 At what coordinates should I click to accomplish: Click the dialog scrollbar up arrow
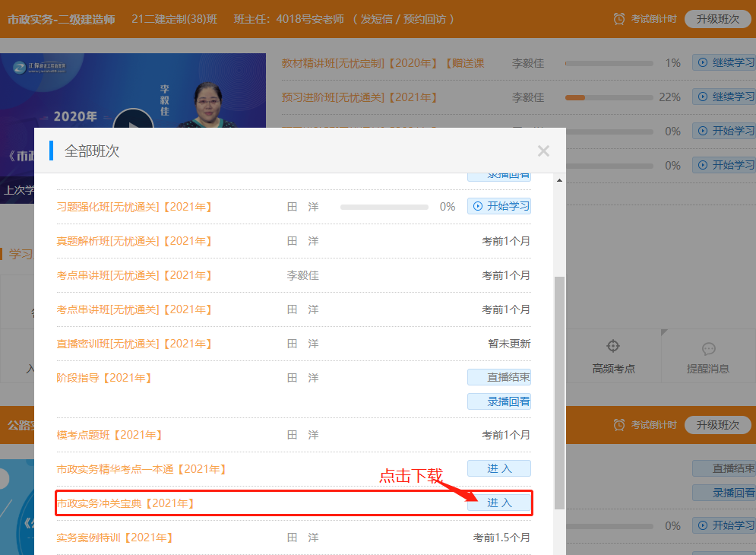coord(560,181)
